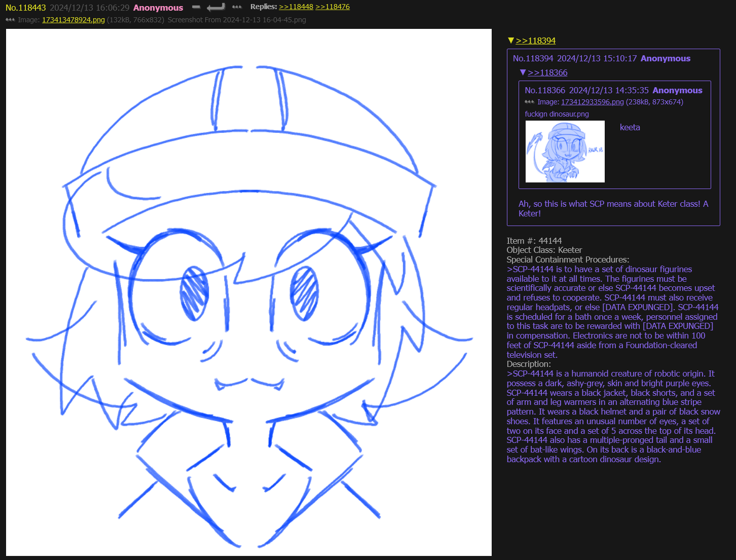
Task: Click the quick reply arrow icon
Action: click(x=216, y=7)
